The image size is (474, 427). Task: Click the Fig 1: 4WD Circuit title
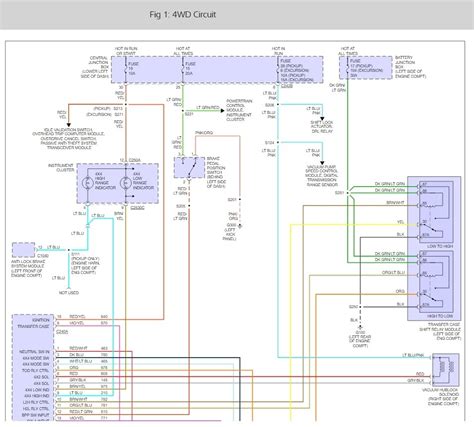(x=182, y=15)
